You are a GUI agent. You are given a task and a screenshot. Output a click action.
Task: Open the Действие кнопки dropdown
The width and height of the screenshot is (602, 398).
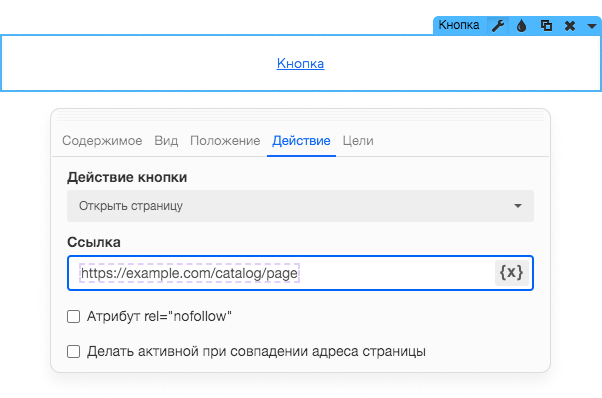pyautogui.click(x=300, y=206)
